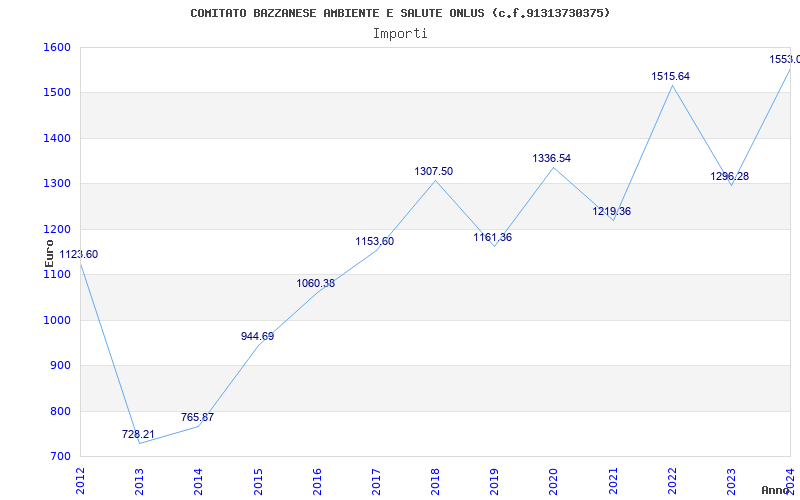Click data label 944.69
Screen dimensions: 800x500
pos(258,336)
